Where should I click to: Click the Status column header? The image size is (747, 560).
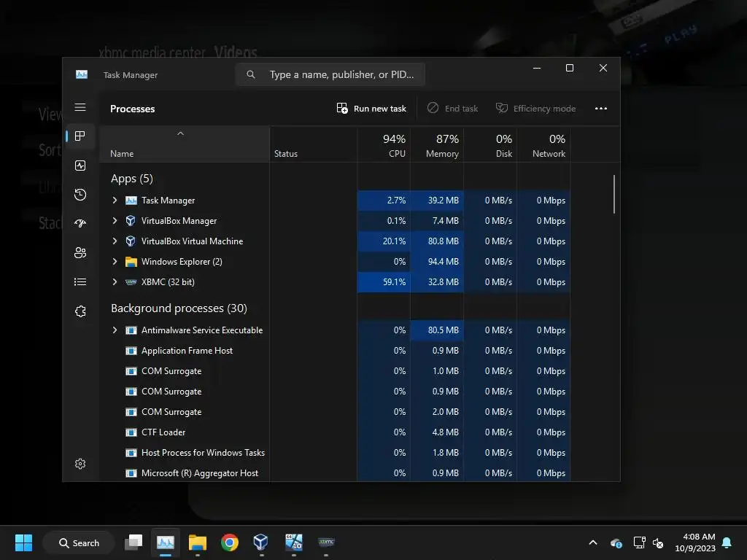coord(313,145)
